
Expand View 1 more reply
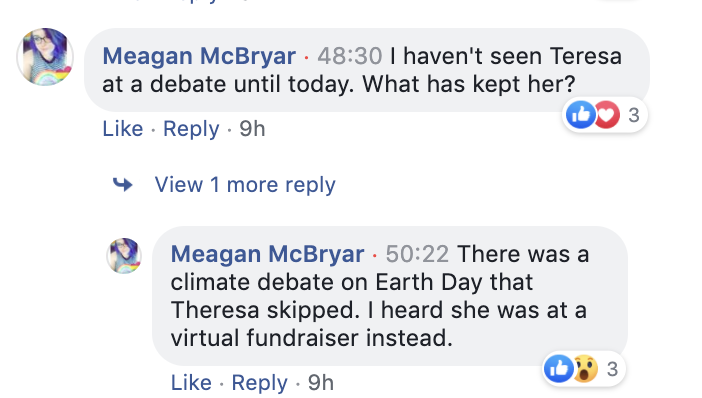245,184
